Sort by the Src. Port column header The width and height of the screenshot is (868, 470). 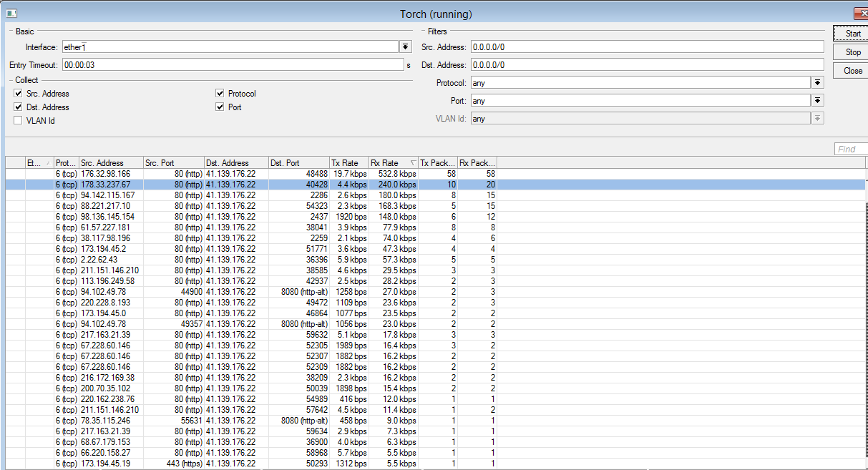tap(173, 163)
